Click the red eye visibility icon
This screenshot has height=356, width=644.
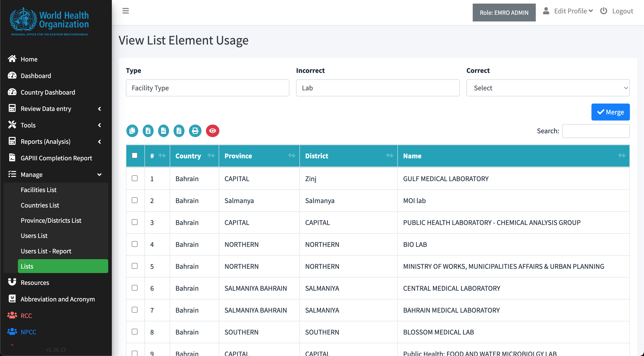212,131
